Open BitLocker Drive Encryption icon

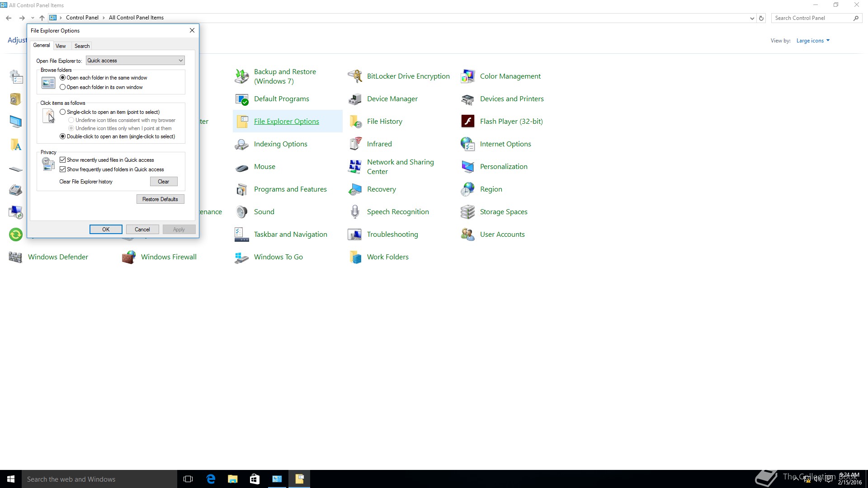click(355, 76)
